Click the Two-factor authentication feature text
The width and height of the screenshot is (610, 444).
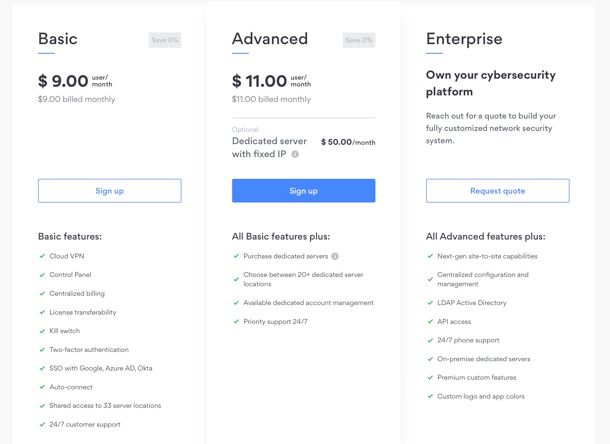pos(89,349)
